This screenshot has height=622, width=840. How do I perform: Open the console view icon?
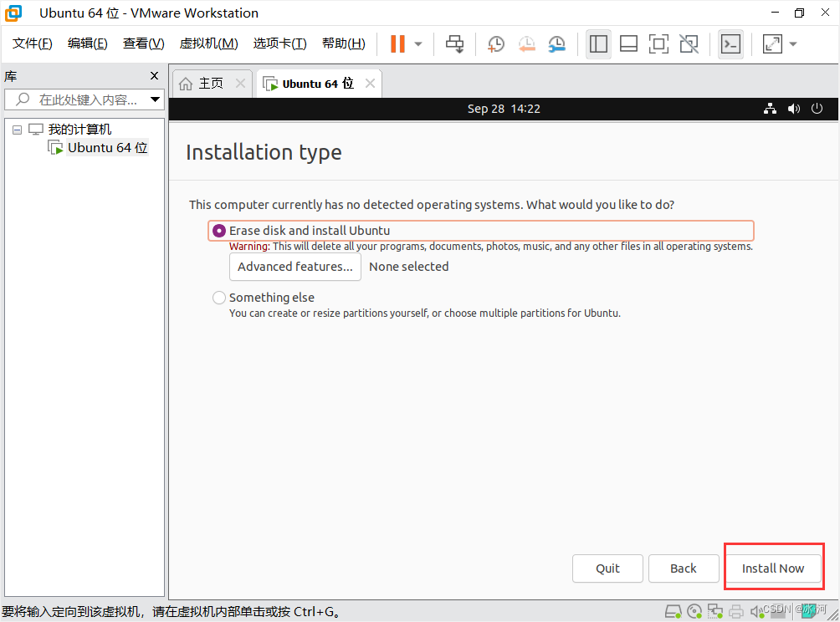[x=730, y=44]
